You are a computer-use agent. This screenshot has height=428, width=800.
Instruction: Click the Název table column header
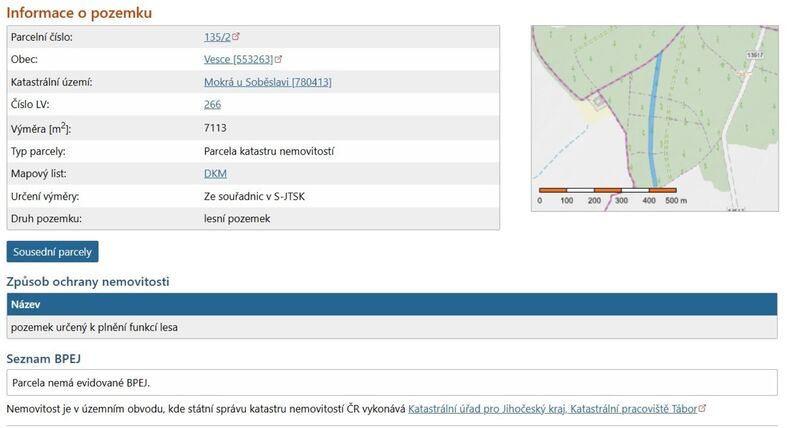(x=25, y=304)
